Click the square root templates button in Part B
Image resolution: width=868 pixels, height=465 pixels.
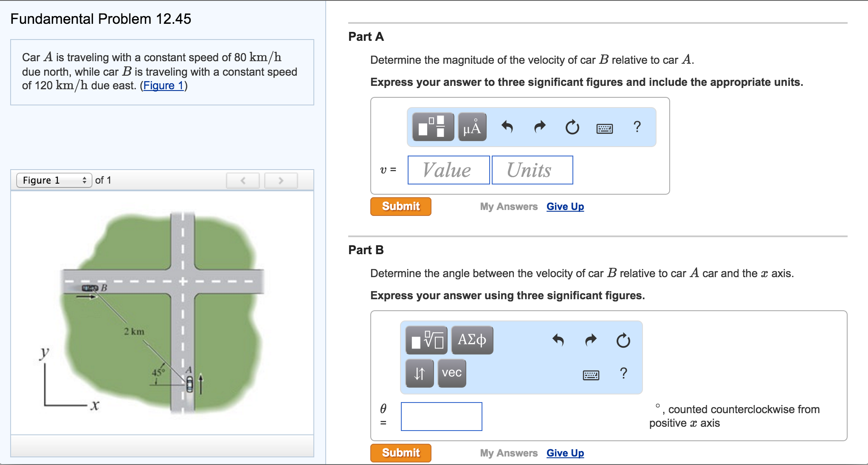click(426, 340)
